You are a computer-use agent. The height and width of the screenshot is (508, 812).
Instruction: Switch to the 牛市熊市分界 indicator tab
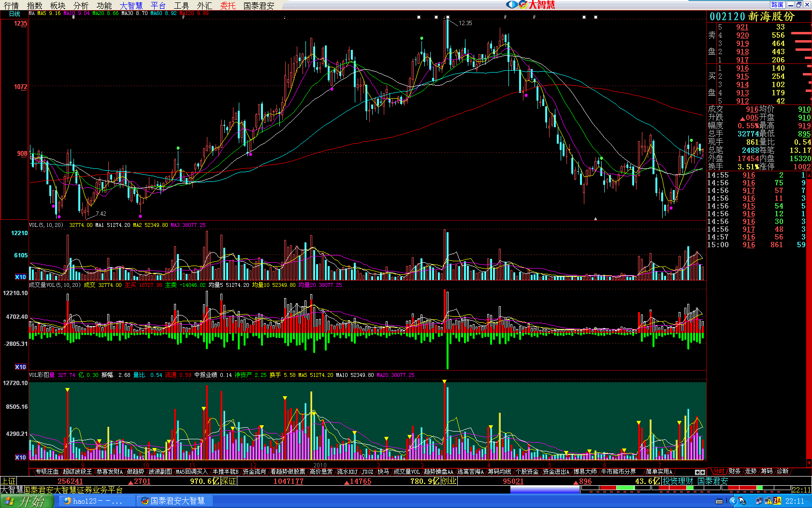coord(619,472)
